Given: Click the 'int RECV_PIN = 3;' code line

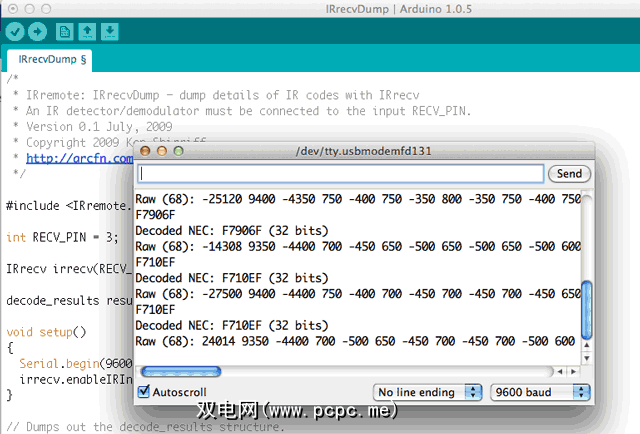Looking at the screenshot, I should [62, 237].
